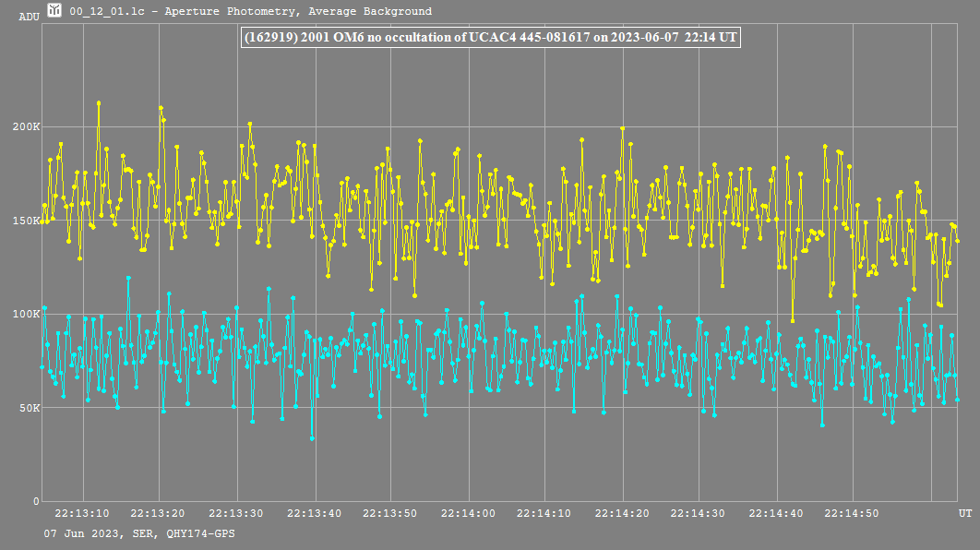The image size is (980, 550).
Task: Click the 0 value on y-axis
Action: pos(34,501)
